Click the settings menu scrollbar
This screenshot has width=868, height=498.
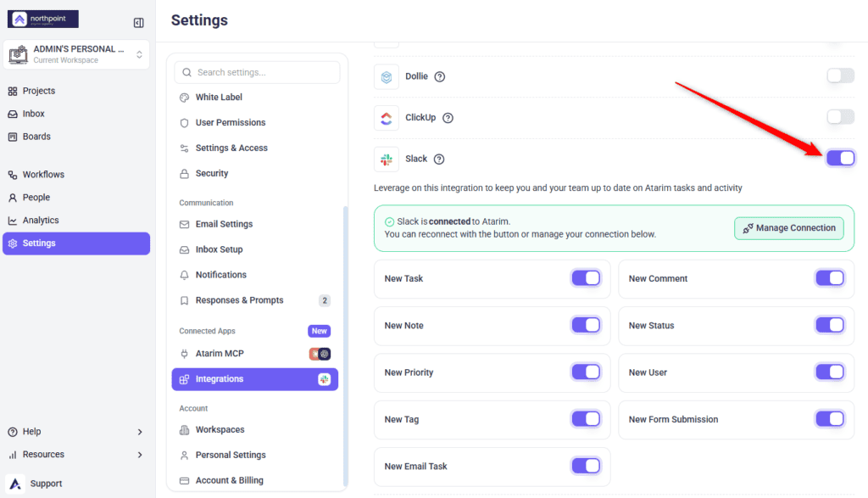point(346,346)
